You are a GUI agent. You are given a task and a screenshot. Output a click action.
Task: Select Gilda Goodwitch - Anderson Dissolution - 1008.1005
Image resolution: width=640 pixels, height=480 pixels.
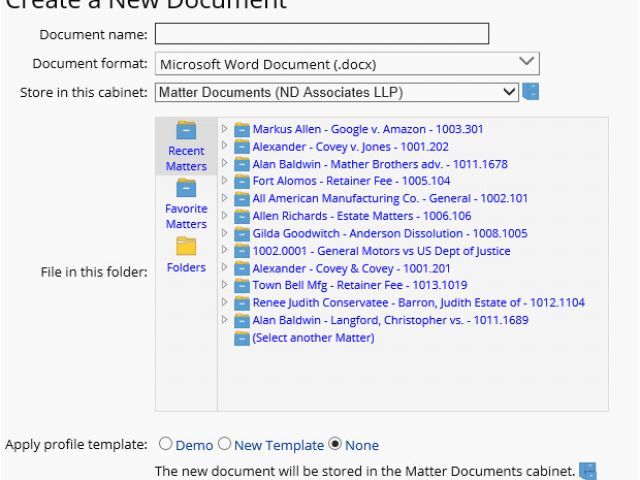(x=390, y=233)
